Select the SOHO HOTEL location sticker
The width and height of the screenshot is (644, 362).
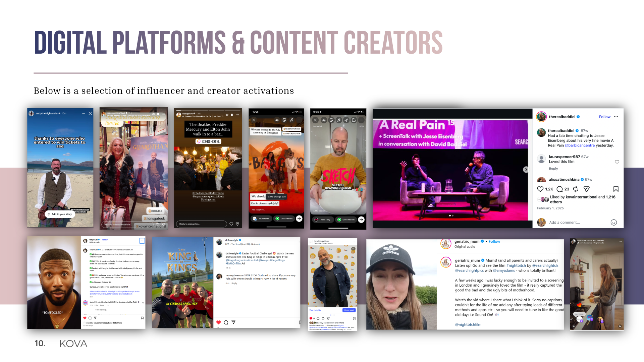pos(208,141)
